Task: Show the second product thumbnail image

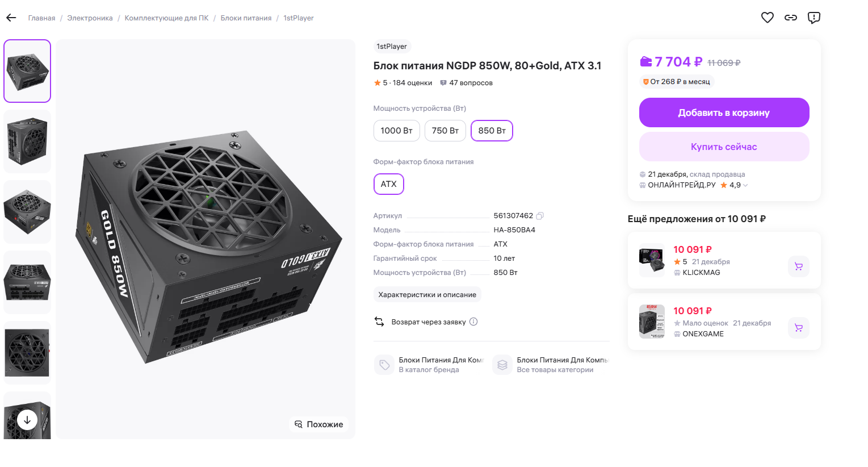Action: (x=27, y=141)
